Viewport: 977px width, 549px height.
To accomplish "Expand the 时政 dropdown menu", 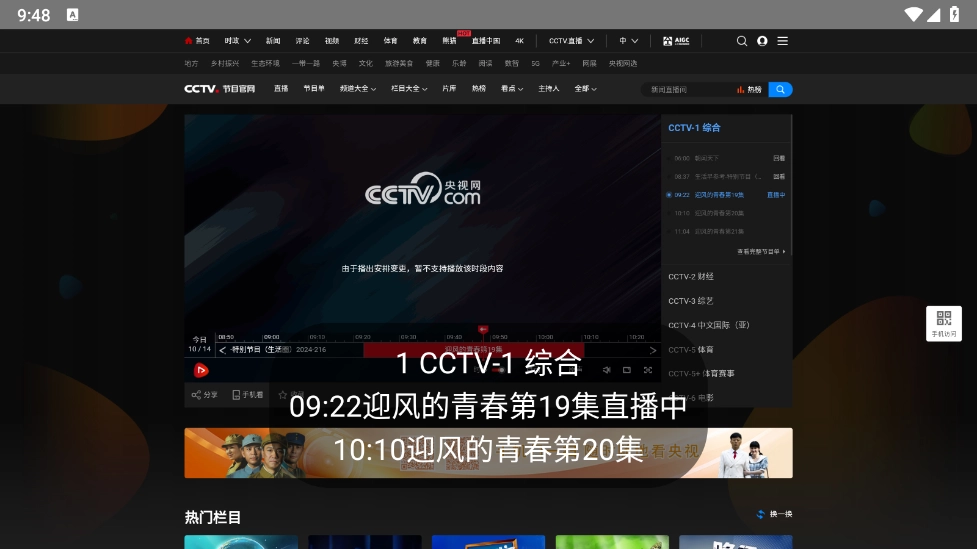I will point(237,41).
